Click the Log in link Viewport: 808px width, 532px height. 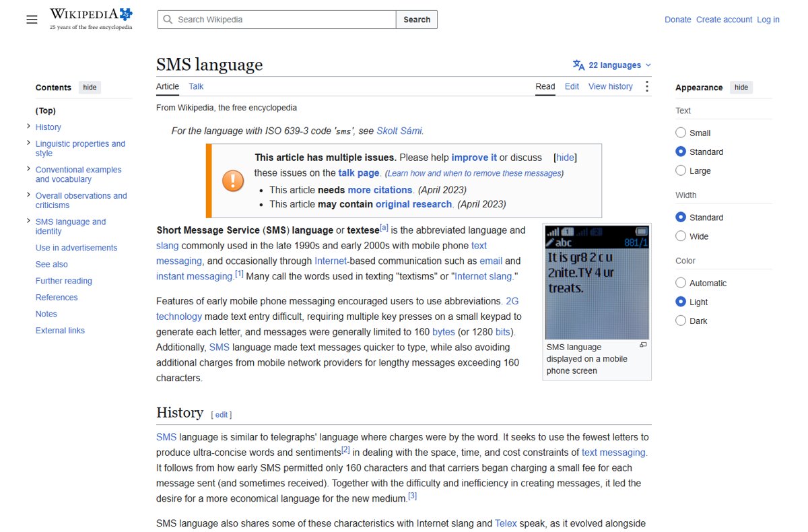pos(768,20)
